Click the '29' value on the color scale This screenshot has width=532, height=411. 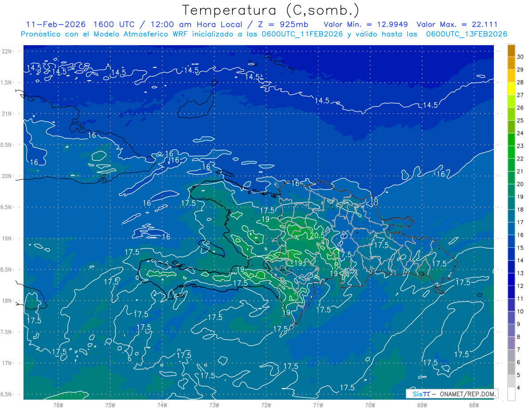520,70
